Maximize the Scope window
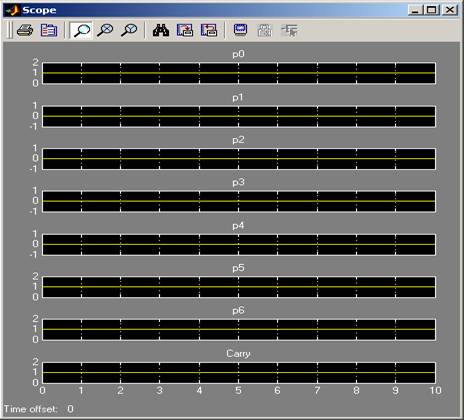 tap(432, 10)
